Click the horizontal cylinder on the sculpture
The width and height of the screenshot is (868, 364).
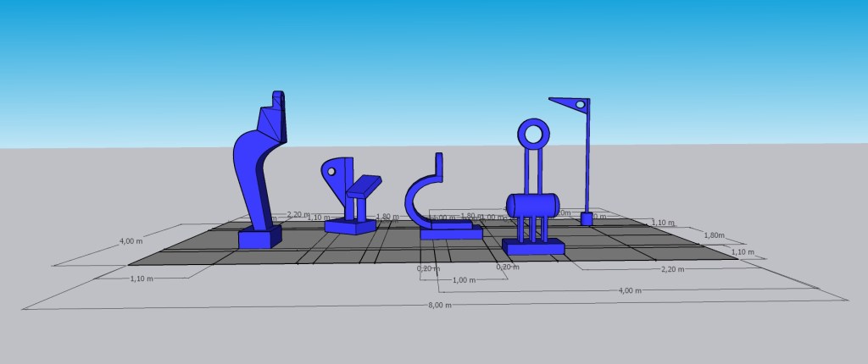pos(532,205)
